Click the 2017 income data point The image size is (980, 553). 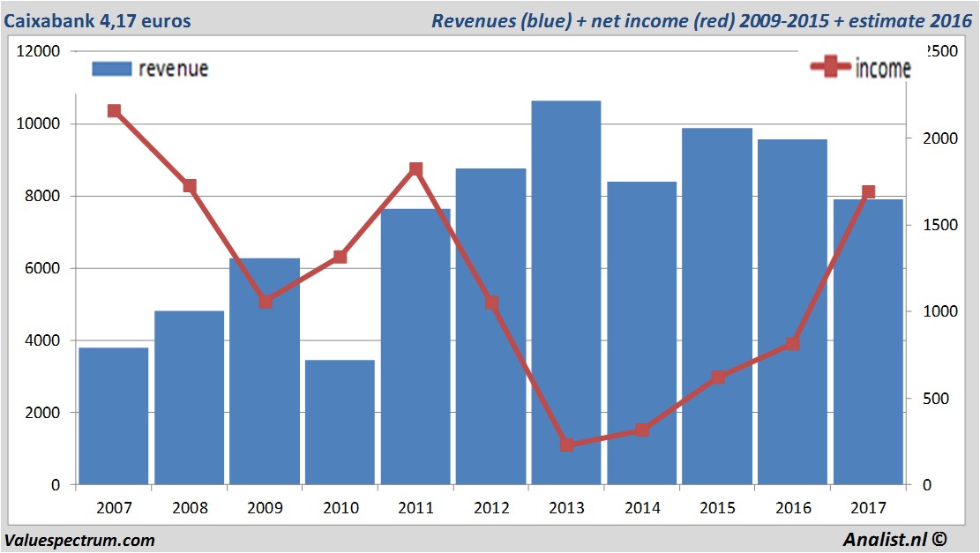869,192
